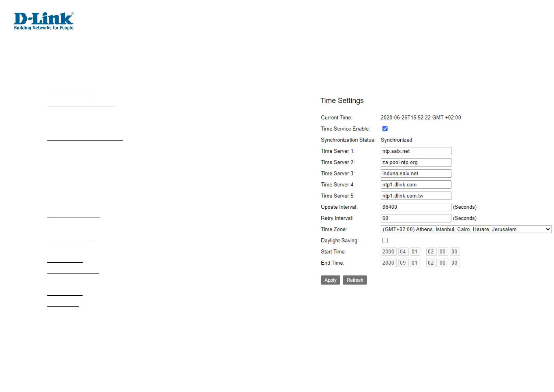Click the Start Time month field 04
The image size is (554, 392).
coord(403,252)
